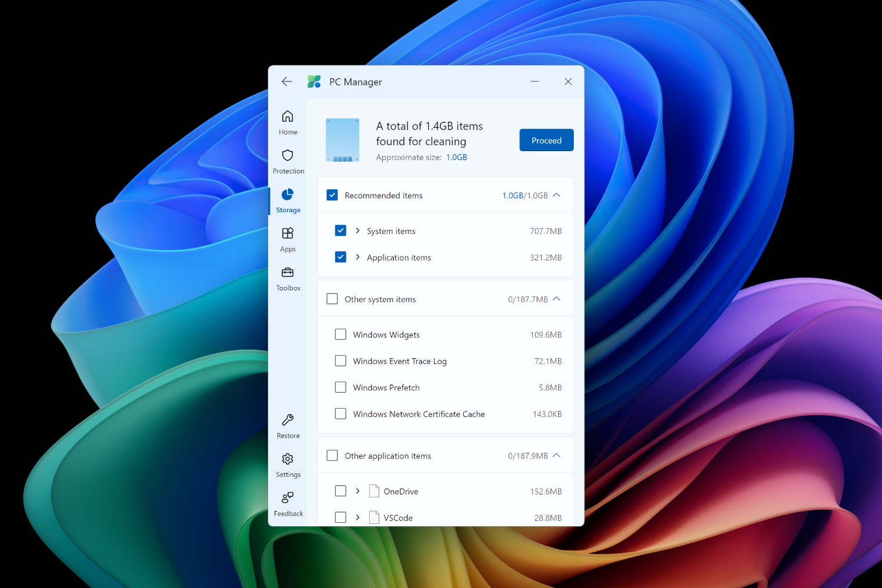The image size is (882, 588).
Task: Select the VSCode checkbox
Action: (340, 517)
